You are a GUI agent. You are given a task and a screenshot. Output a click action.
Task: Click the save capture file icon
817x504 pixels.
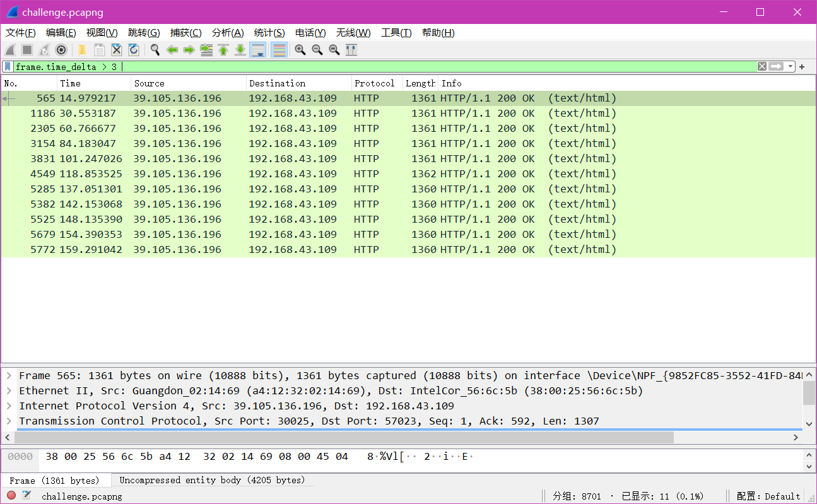tap(100, 50)
